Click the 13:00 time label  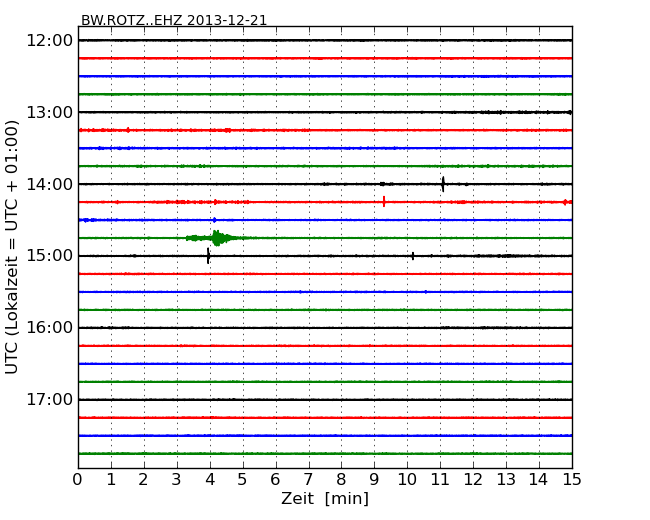49,112
